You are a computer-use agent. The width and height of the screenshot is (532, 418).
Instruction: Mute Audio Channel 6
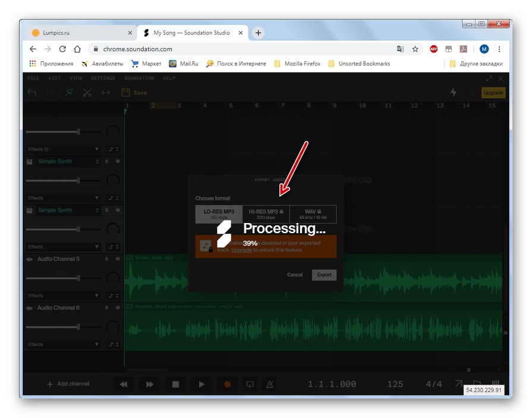pyautogui.click(x=118, y=308)
